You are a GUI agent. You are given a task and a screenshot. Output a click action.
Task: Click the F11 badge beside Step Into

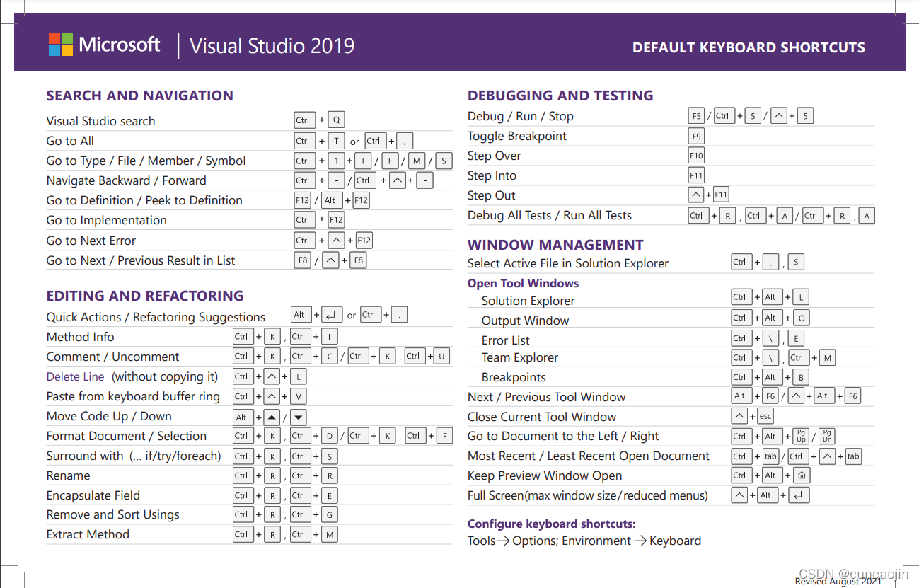pos(695,175)
